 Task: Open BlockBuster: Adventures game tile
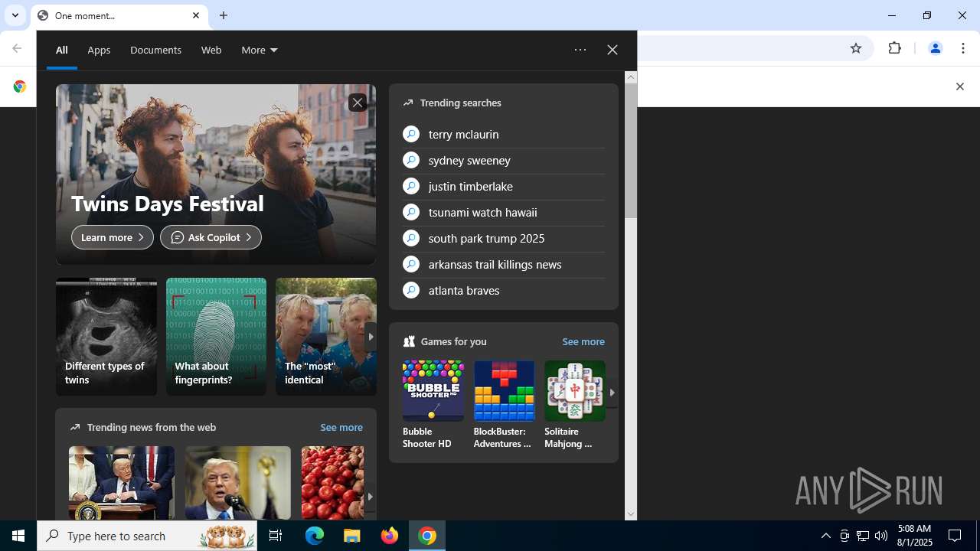coord(504,406)
